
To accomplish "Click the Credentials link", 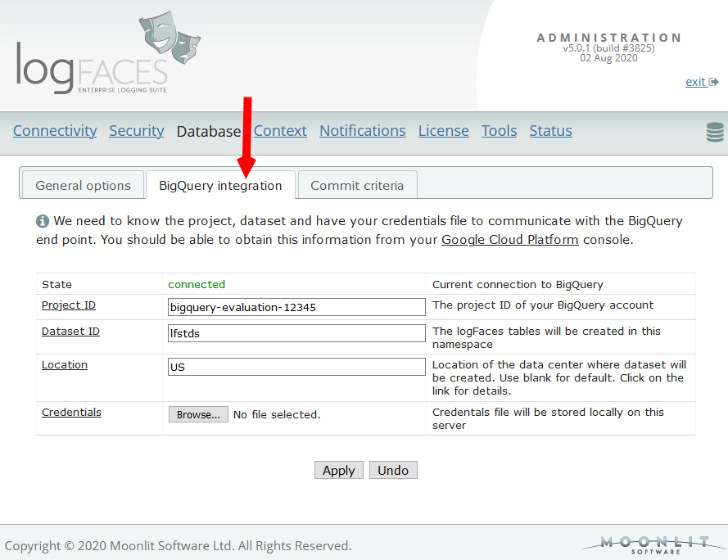I will tap(71, 413).
